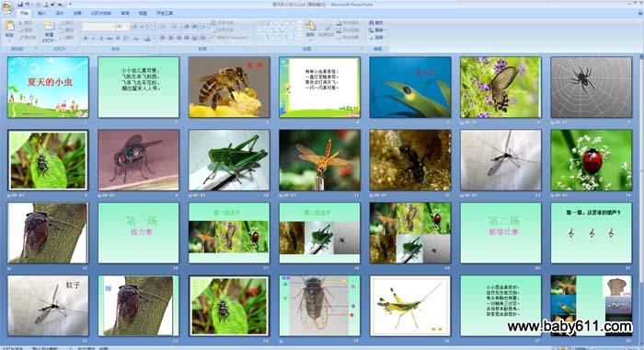This screenshot has height=350, width=644.
Task: Toggle Italic formatting in font group
Action: (93, 39)
